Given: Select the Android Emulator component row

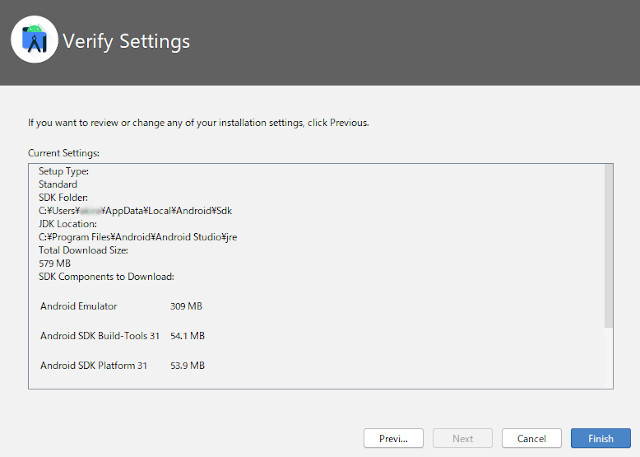Looking at the screenshot, I should point(121,306).
